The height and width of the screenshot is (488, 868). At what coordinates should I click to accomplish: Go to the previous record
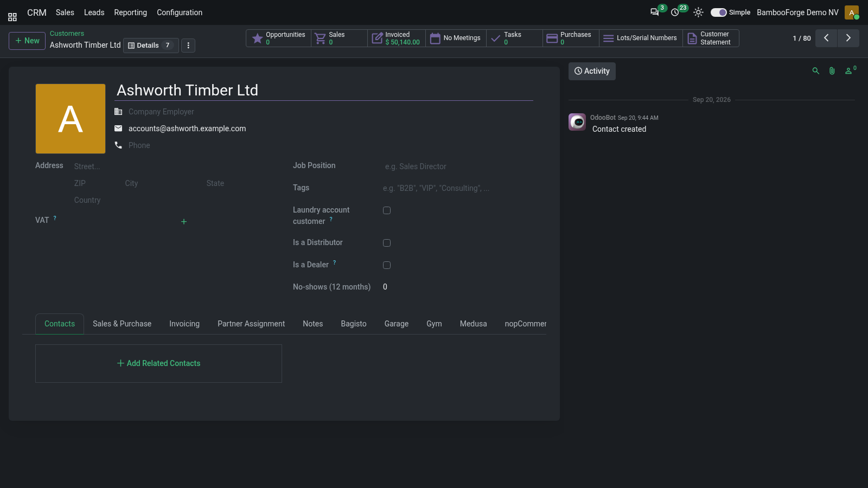(826, 38)
